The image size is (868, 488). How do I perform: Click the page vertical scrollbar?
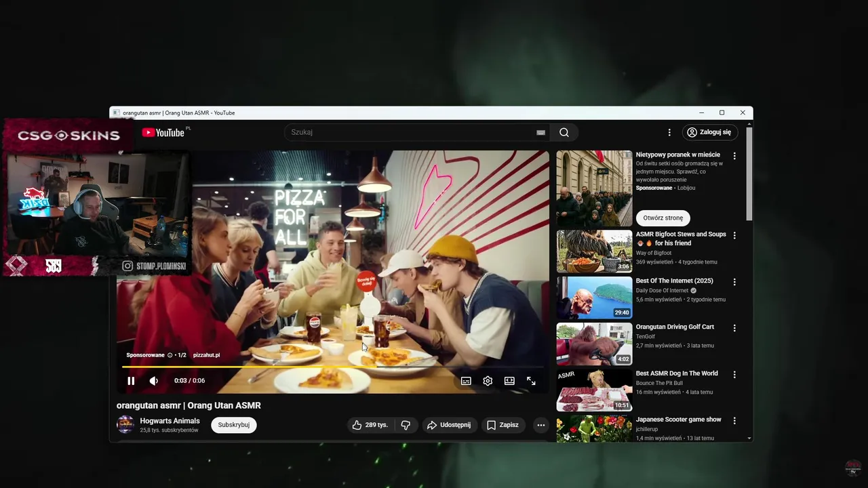pyautogui.click(x=749, y=173)
